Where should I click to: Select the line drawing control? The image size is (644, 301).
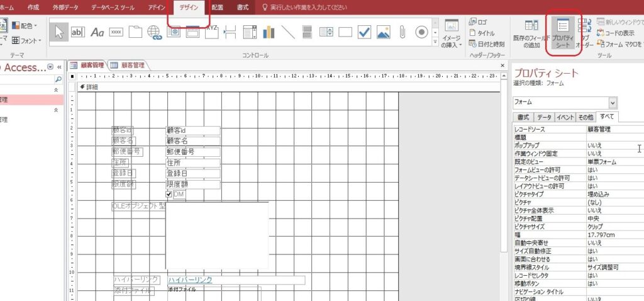(288, 31)
